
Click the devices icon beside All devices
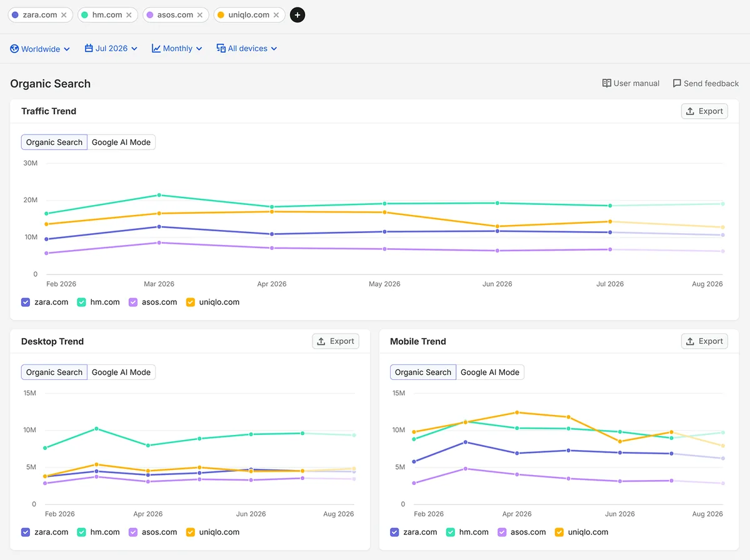point(221,48)
